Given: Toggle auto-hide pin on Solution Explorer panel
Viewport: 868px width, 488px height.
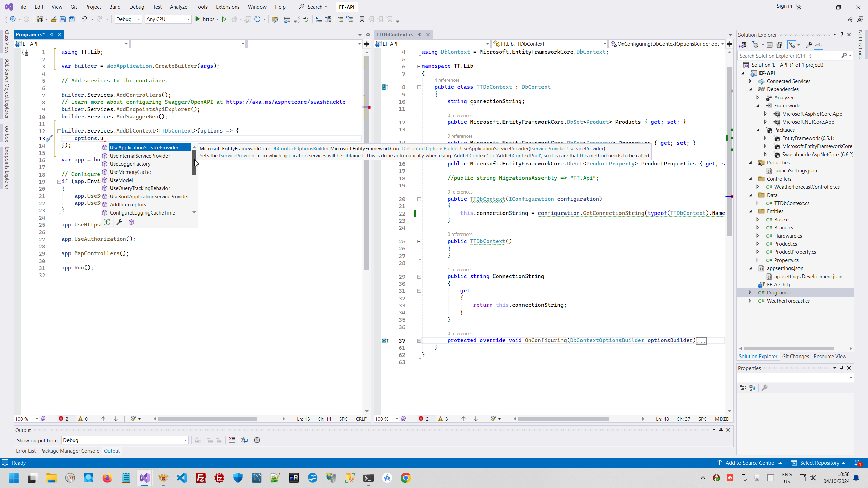Looking at the screenshot, I should point(842,35).
